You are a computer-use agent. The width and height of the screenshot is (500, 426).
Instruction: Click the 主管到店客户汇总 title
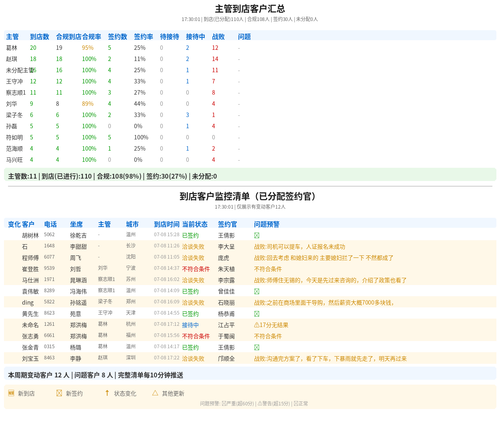pos(250,9)
